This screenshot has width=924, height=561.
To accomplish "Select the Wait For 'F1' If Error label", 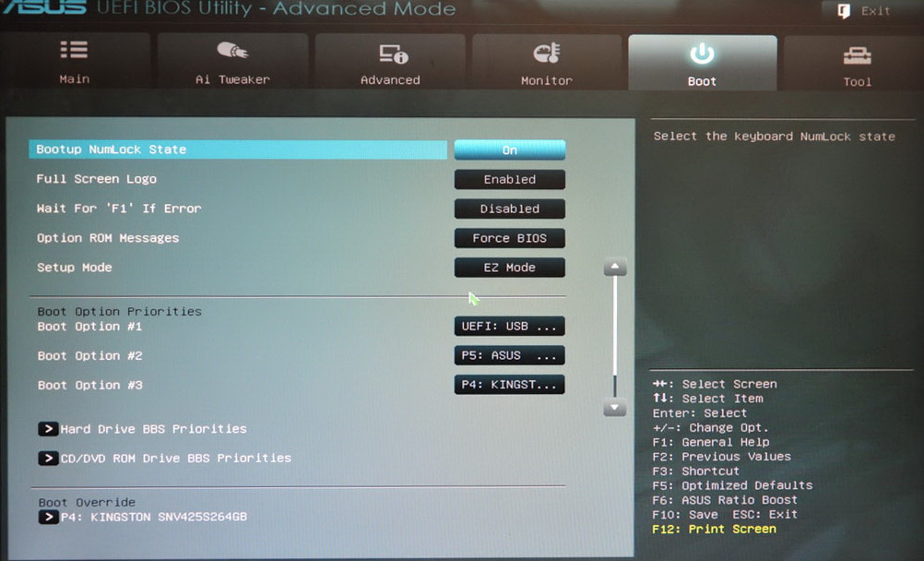I will (x=118, y=209).
